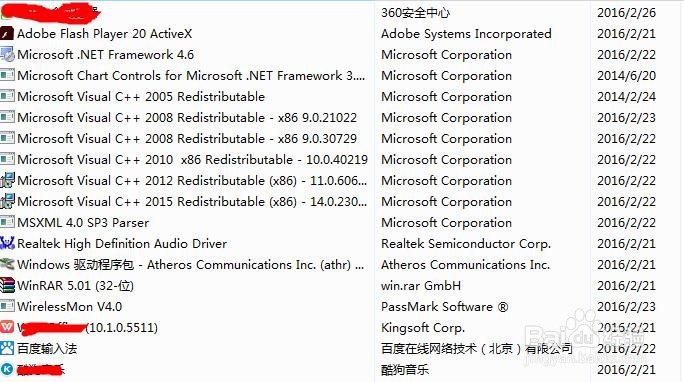Click the red W office suite icon
684x382 pixels.
[7, 327]
